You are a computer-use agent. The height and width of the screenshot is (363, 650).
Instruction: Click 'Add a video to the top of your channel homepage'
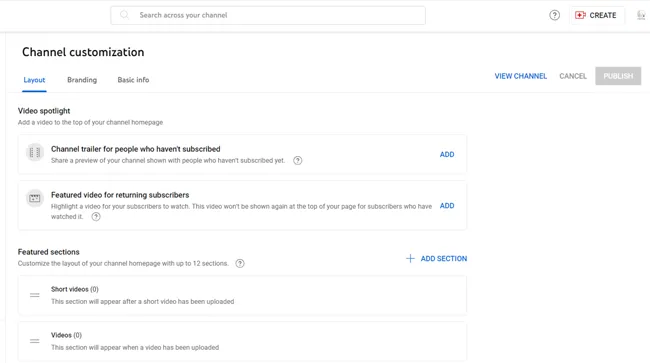tap(90, 123)
